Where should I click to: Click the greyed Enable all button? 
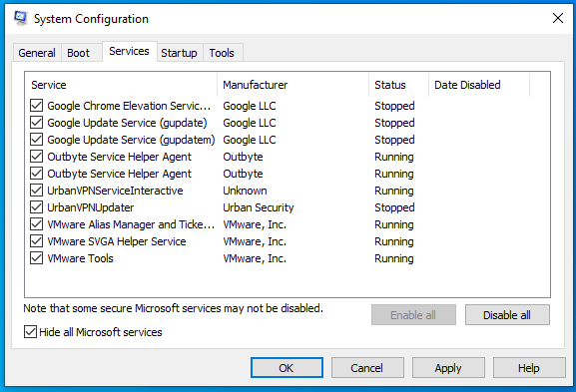413,315
